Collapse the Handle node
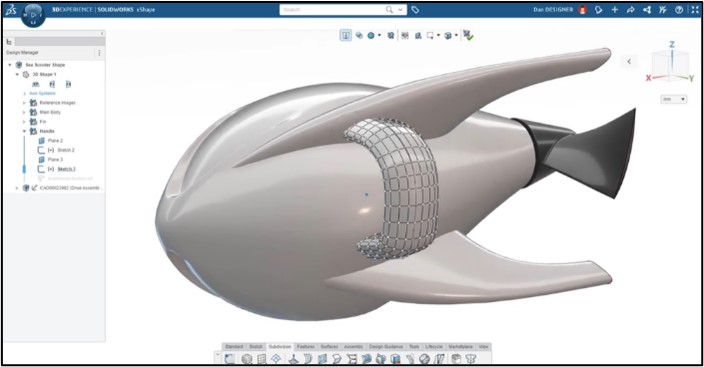Viewport: 704px width, 367px height. [24, 131]
